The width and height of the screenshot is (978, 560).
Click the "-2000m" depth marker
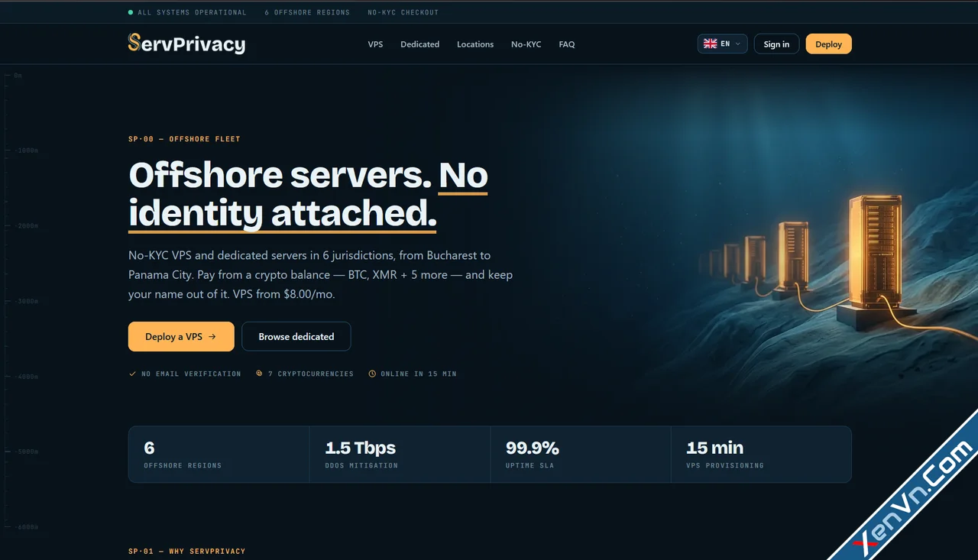point(26,226)
